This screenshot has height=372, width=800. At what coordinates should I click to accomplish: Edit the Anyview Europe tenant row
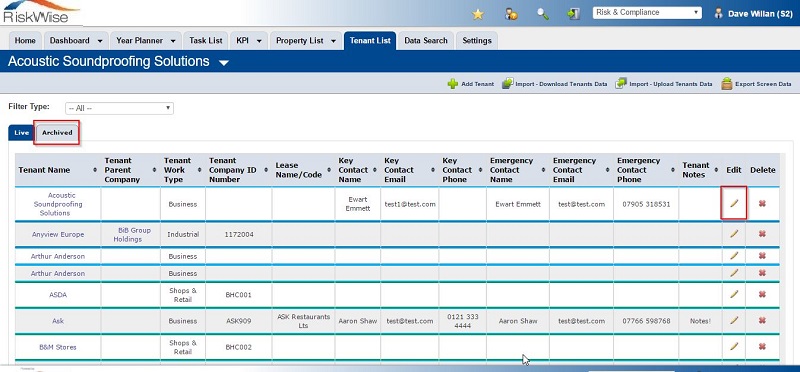[x=734, y=234]
